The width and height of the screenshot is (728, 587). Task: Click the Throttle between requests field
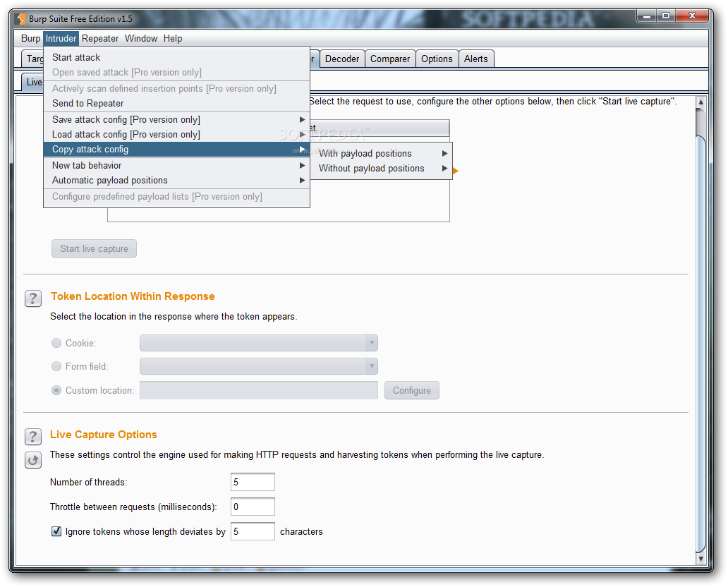253,507
